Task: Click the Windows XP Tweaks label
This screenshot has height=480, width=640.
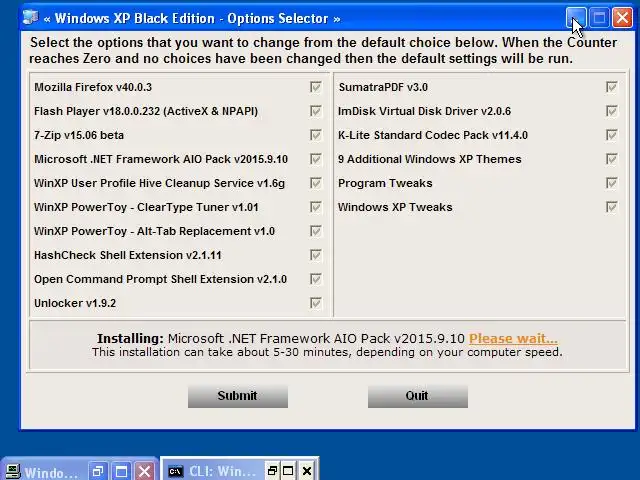Action: point(395,207)
